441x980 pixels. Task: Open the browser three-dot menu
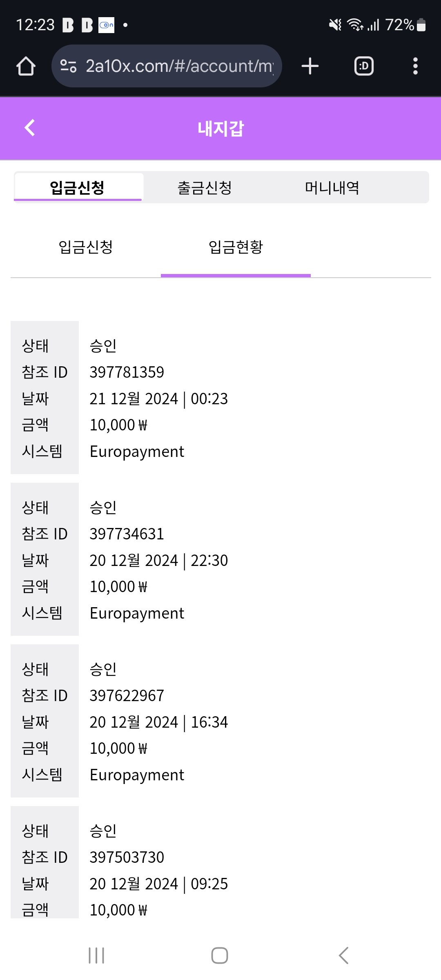pos(415,66)
